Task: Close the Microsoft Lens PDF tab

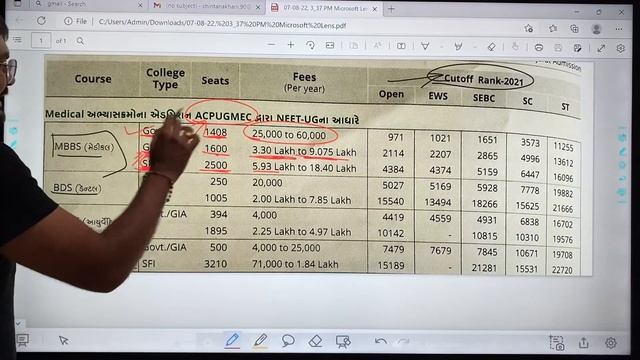Action: [x=375, y=9]
